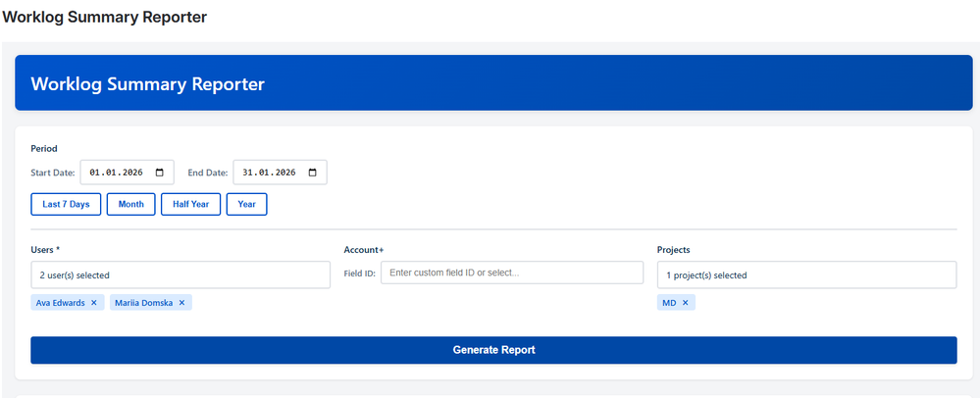Click the Last 7 Days preset button
This screenshot has width=980, height=398.
(66, 204)
